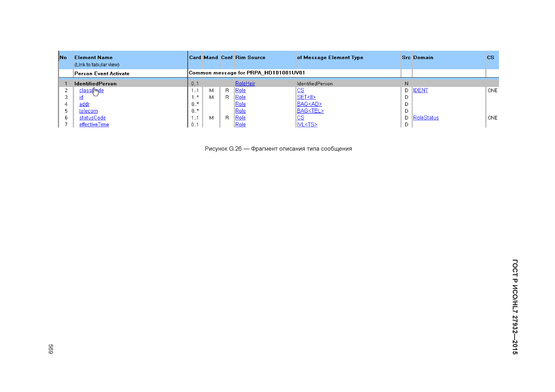Open the IDENT domain link
This screenshot has width=555, height=392.
click(x=421, y=90)
